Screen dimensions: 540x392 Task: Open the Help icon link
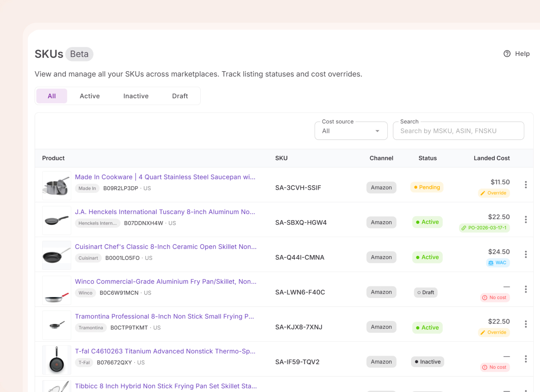tap(507, 54)
